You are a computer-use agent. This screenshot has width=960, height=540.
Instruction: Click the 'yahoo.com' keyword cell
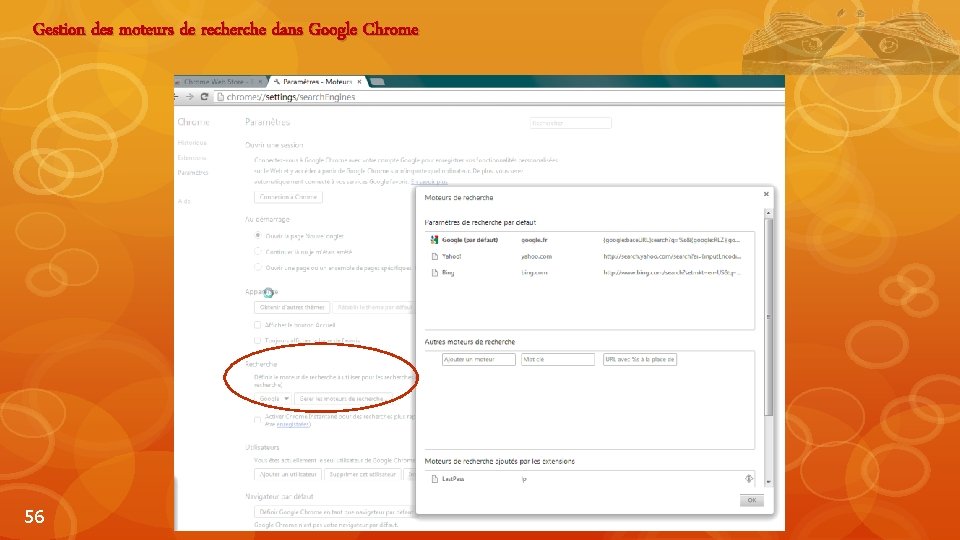tap(536, 257)
